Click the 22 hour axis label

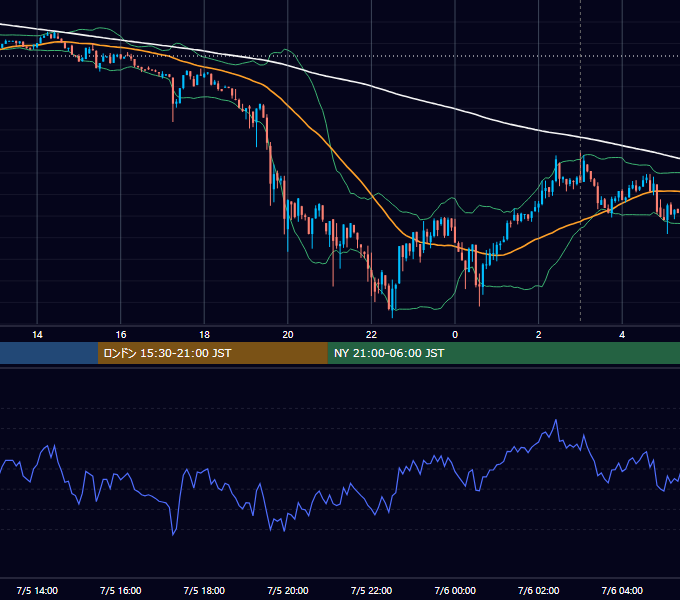[x=371, y=335]
